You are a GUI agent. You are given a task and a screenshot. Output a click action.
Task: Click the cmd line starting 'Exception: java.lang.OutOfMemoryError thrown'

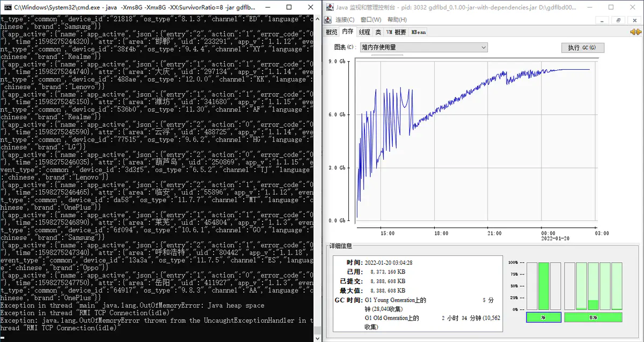pos(157,321)
